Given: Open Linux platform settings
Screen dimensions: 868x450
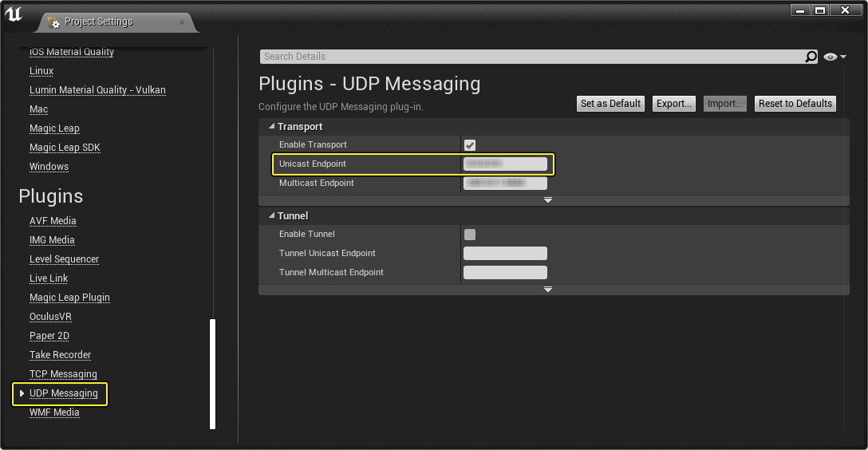Looking at the screenshot, I should pyautogui.click(x=41, y=71).
